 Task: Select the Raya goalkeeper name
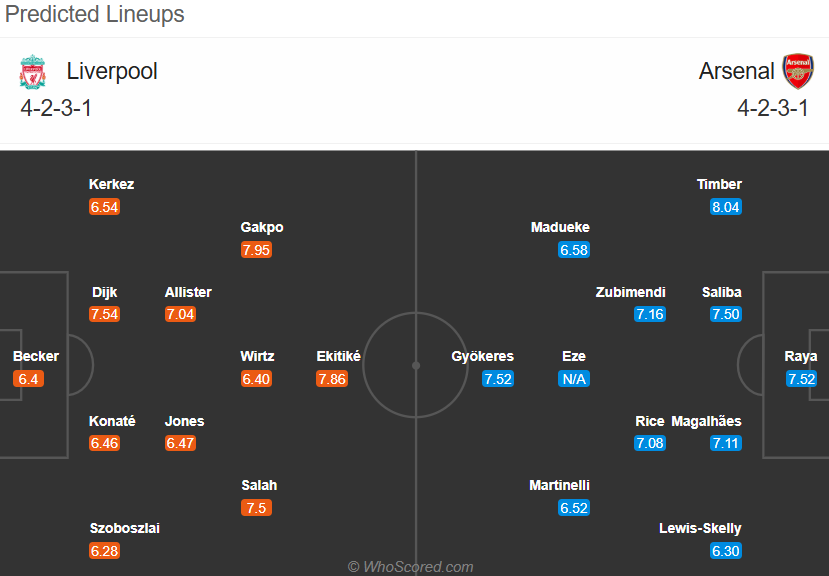(800, 356)
